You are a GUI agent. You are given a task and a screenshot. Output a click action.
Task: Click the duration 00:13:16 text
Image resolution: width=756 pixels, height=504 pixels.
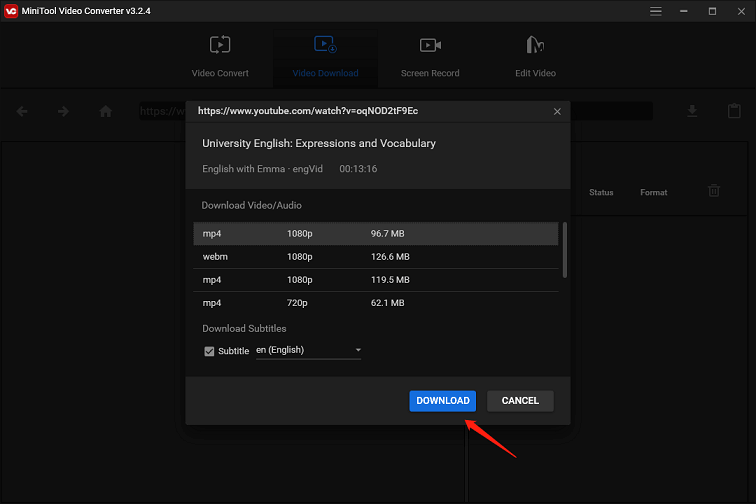tap(358, 169)
